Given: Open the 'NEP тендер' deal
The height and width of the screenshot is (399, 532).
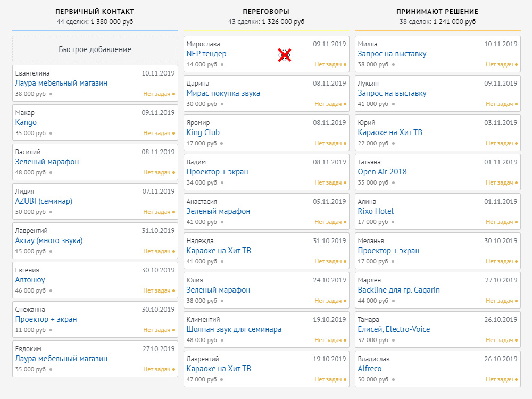Looking at the screenshot, I should (x=206, y=54).
